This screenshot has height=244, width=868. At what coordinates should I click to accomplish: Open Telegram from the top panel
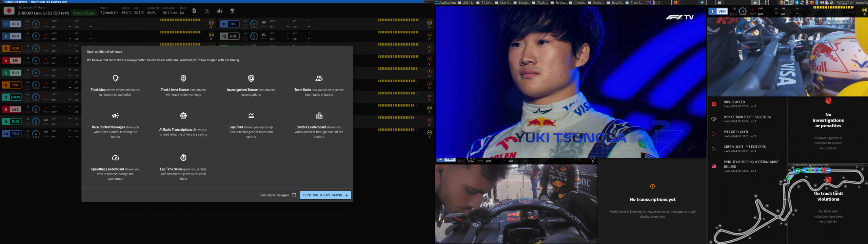(702, 2)
